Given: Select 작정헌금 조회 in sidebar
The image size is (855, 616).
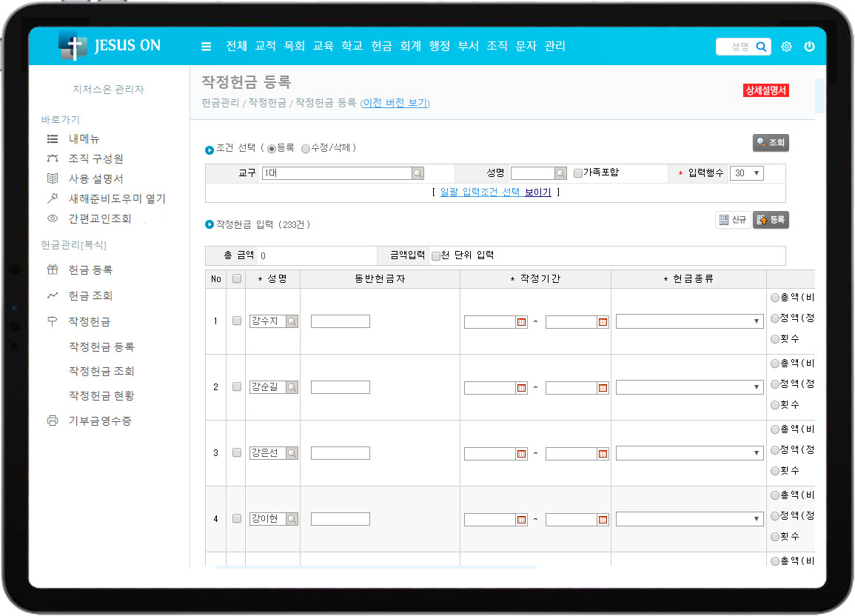Looking at the screenshot, I should pos(101,372).
